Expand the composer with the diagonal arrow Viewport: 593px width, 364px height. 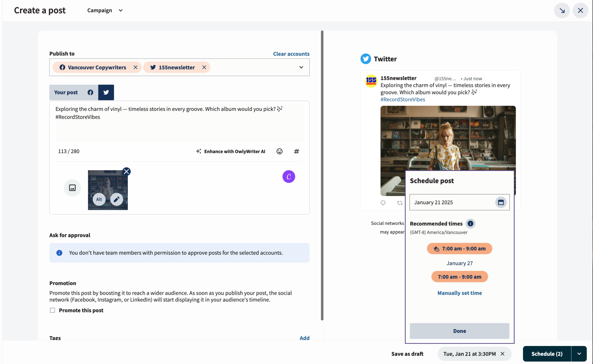[561, 10]
